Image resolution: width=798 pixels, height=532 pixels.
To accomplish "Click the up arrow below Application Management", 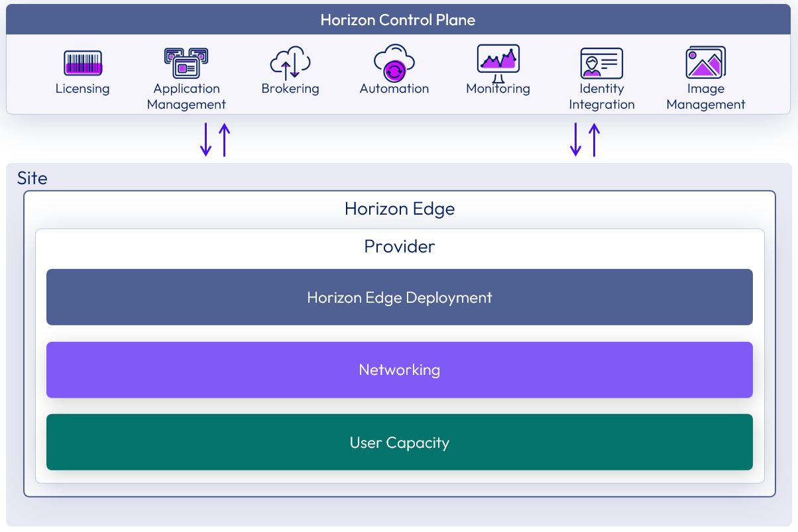I will point(225,139).
